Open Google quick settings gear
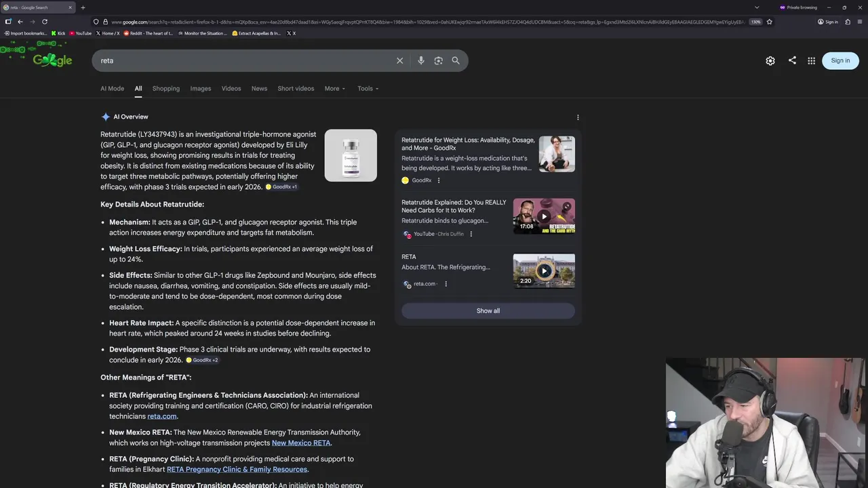This screenshot has width=868, height=488. [x=770, y=60]
